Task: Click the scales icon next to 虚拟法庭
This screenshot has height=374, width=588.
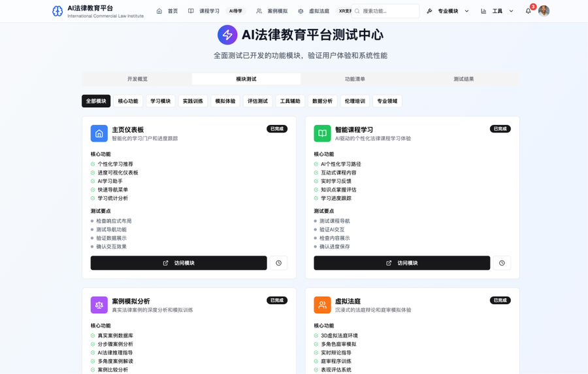Action: pyautogui.click(x=301, y=11)
